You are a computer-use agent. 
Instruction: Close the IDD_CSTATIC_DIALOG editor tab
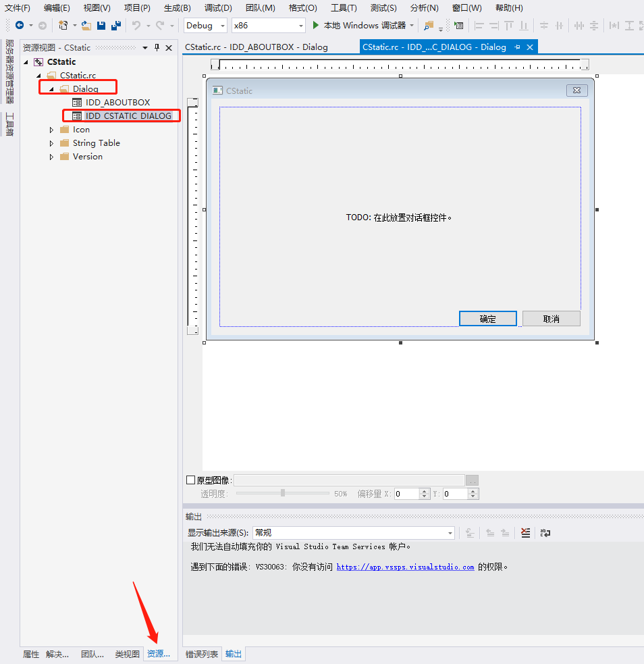530,47
